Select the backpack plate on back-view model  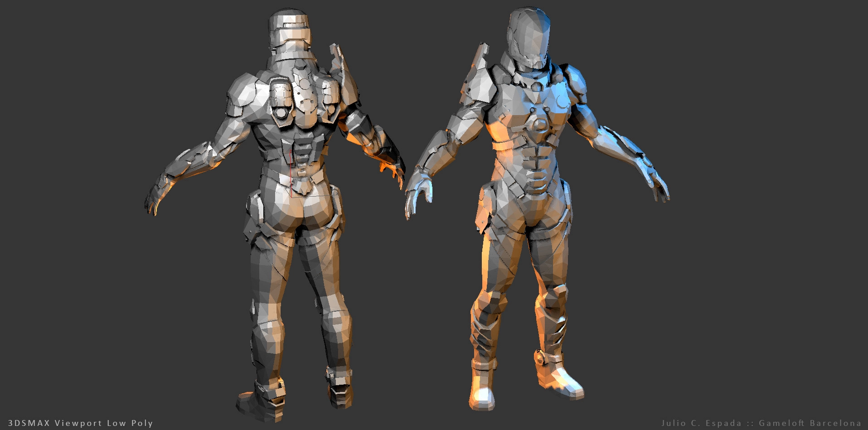(303, 97)
